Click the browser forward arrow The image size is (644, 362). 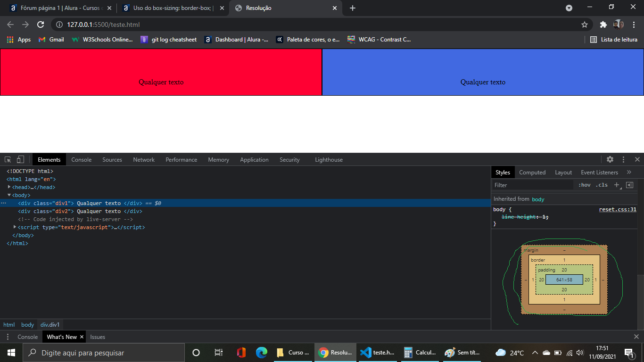tap(25, 25)
